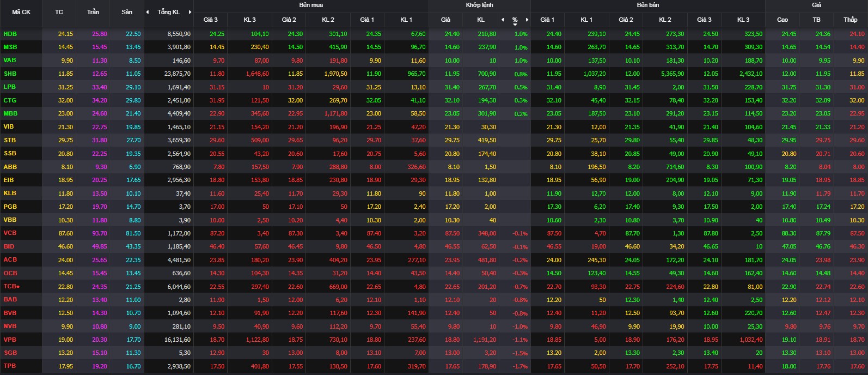The image size is (868, 375).
Task: Click SHB sell volume 5,365,90
Action: click(x=672, y=74)
